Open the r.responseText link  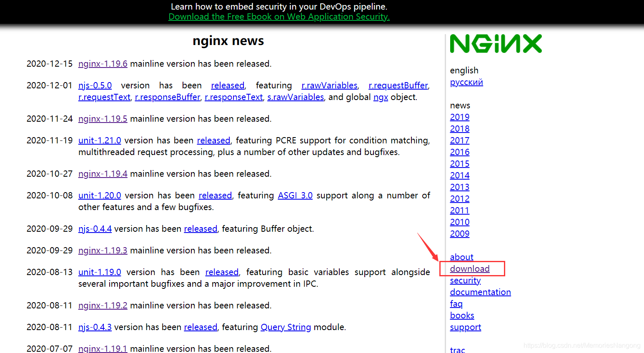pyautogui.click(x=234, y=97)
